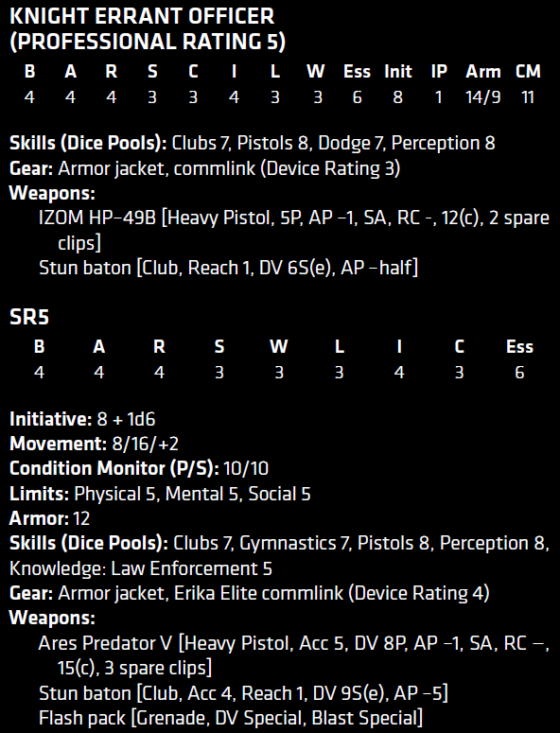This screenshot has width=560, height=733.
Task: Click Knowledge: Law Enforcement 5 text
Action: pyautogui.click(x=141, y=568)
